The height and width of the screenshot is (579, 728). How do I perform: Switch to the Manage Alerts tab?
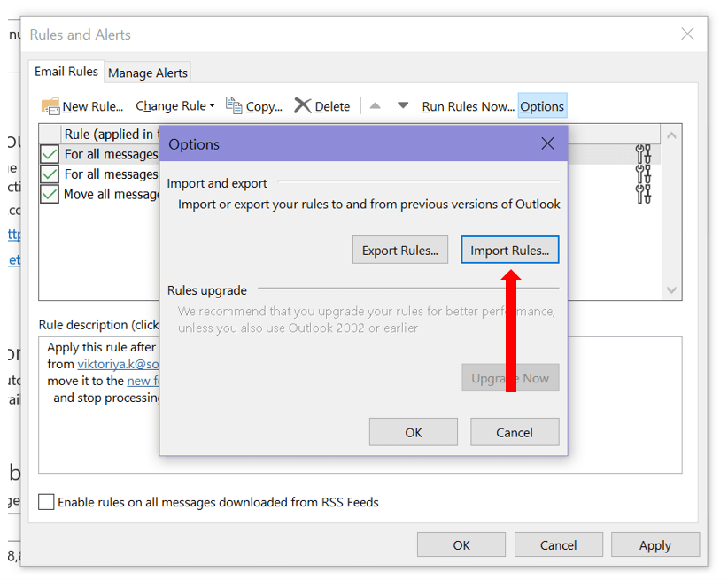(148, 73)
